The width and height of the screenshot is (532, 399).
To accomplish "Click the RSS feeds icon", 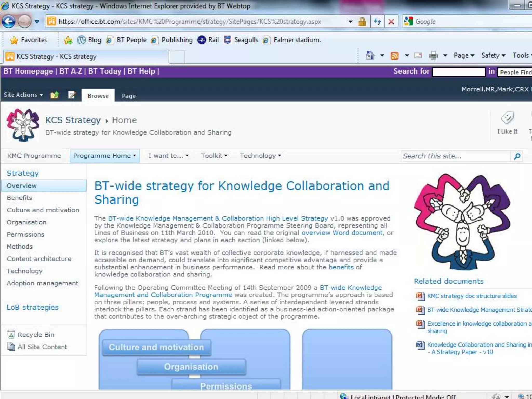I will (395, 56).
